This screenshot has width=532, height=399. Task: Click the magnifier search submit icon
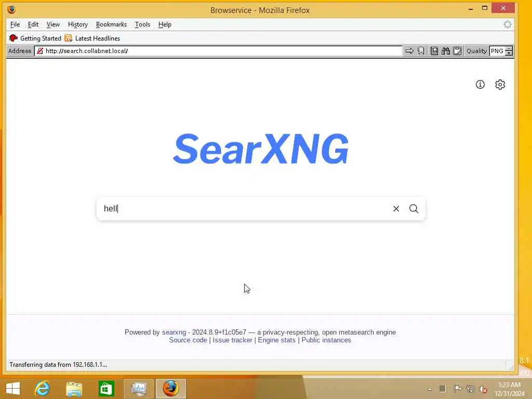pos(414,209)
